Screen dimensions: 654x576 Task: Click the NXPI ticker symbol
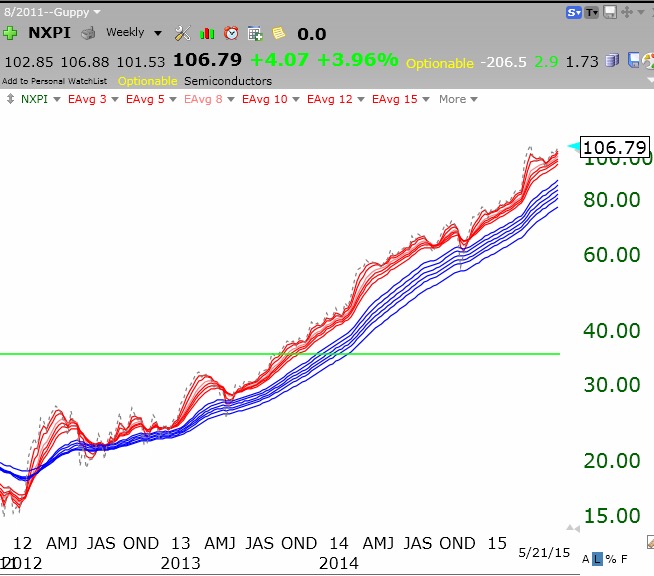[x=49, y=33]
